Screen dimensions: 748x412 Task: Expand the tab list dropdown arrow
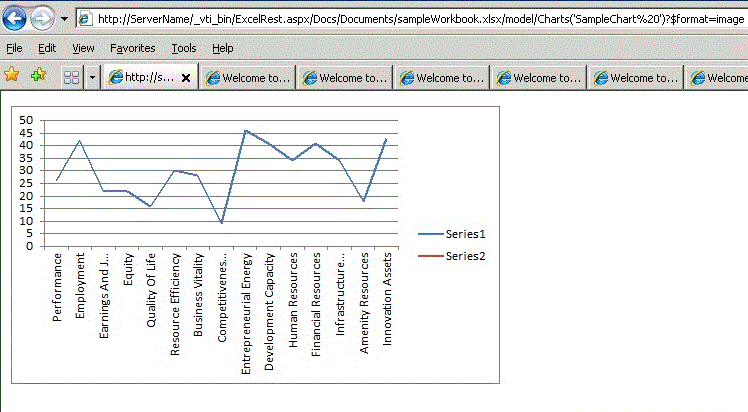pyautogui.click(x=93, y=77)
